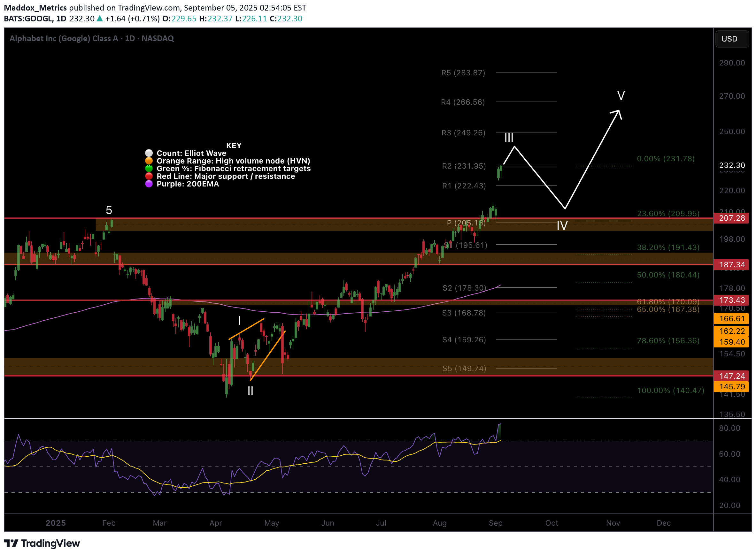
Task: Click the 232.30 current price on axis
Action: [x=732, y=165]
